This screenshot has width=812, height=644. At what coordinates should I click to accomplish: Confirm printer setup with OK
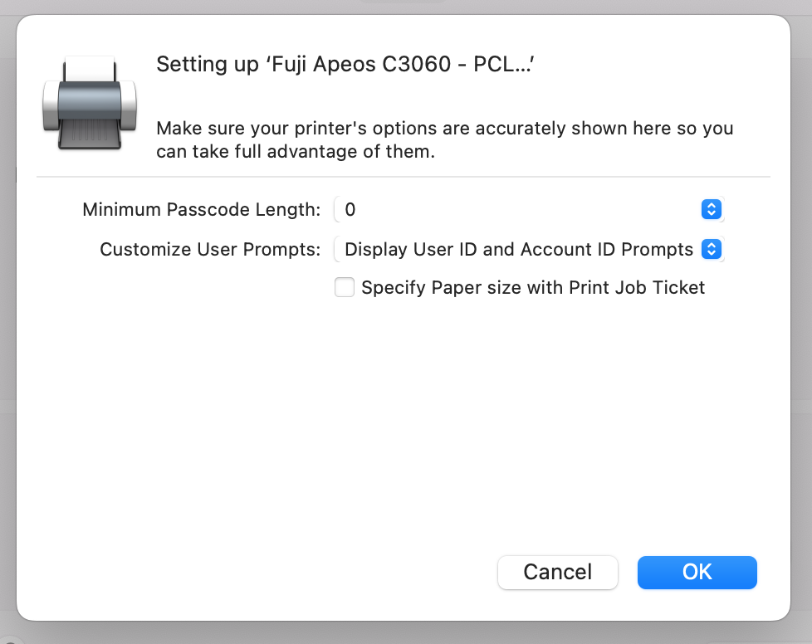click(697, 572)
